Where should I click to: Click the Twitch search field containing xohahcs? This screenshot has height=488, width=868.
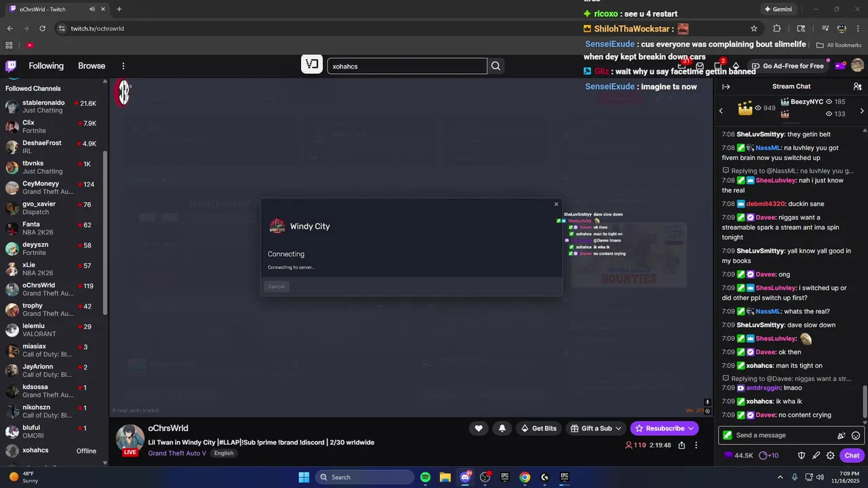(407, 66)
